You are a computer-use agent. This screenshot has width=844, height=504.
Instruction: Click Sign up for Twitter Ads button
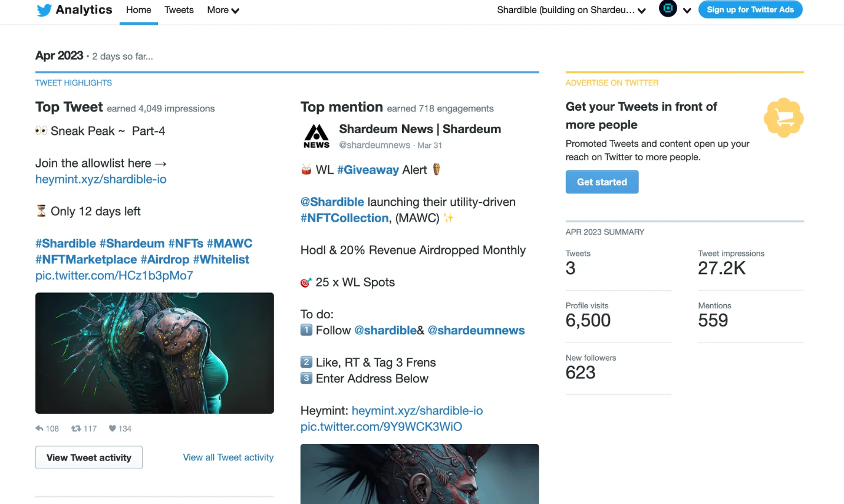click(x=750, y=9)
